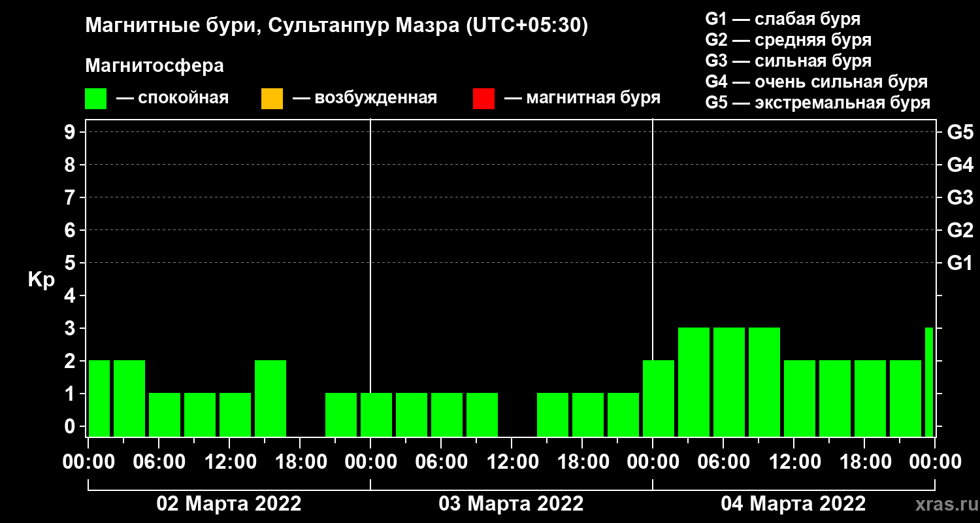Viewport: 980px width, 523px height.
Task: Click the right-axis 'G1' label
Action: [960, 263]
